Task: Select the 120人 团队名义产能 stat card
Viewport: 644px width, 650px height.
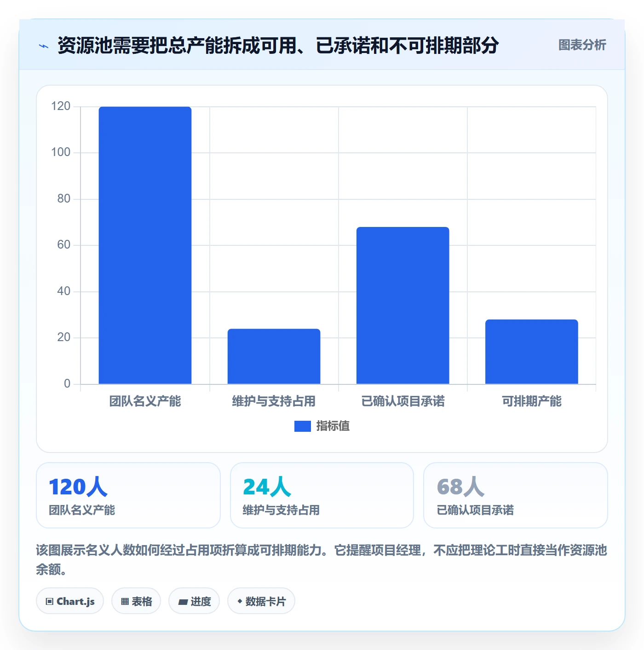Action: [x=128, y=495]
